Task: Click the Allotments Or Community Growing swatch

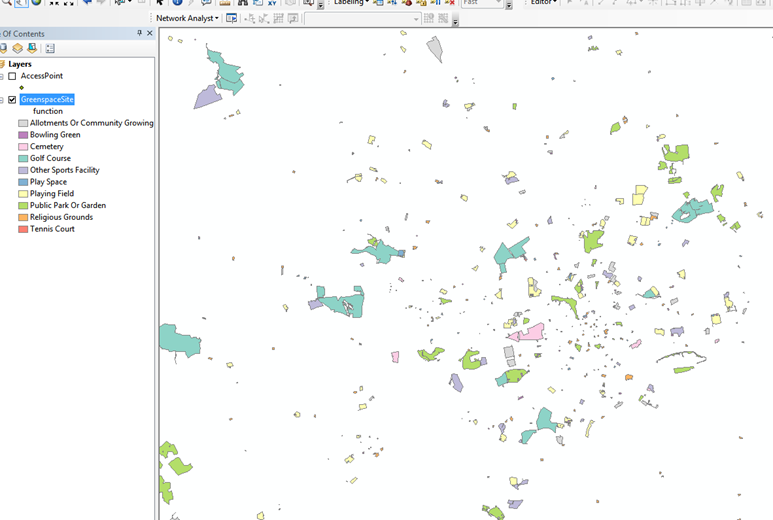Action: click(23, 123)
